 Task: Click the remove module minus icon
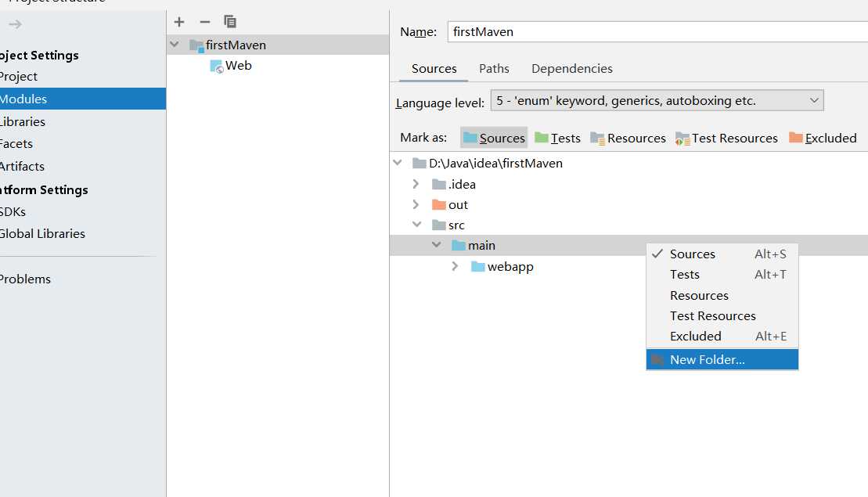coord(205,22)
